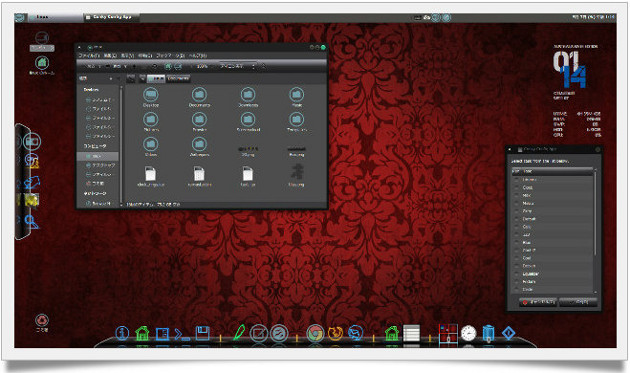Click the green home button in file manager toolbar
630x373 pixels.
point(168,66)
